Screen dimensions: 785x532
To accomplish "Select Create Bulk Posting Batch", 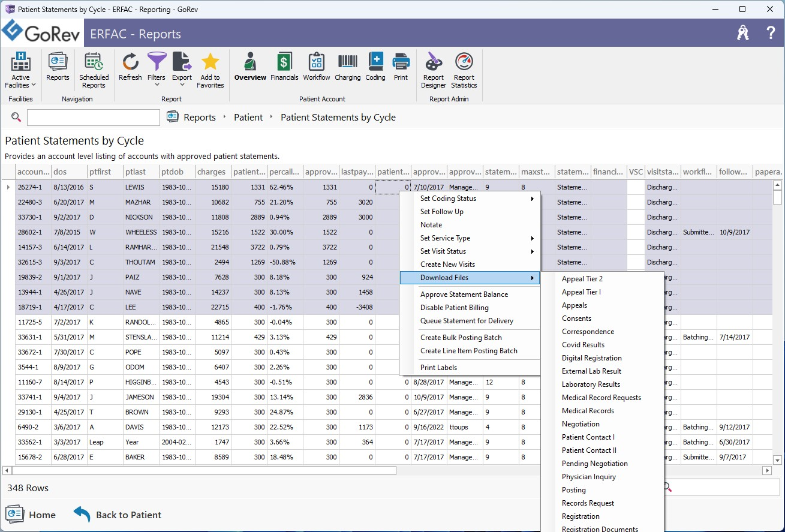I will [470, 338].
